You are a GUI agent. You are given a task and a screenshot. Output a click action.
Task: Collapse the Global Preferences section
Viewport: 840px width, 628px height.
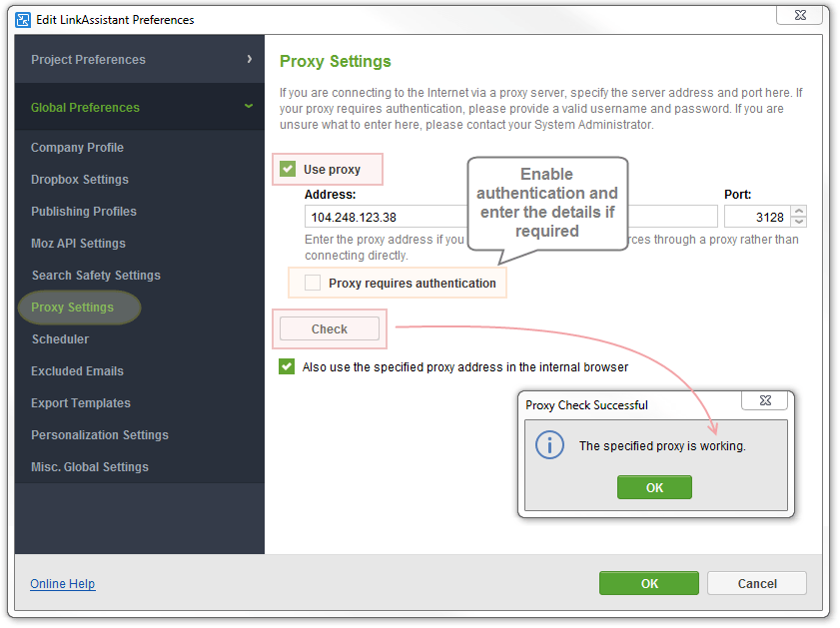[x=139, y=107]
